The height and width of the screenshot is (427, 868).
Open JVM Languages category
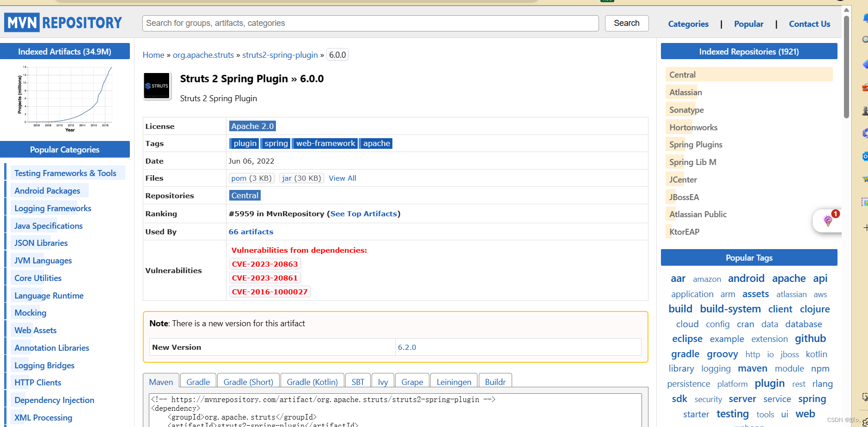(x=43, y=260)
